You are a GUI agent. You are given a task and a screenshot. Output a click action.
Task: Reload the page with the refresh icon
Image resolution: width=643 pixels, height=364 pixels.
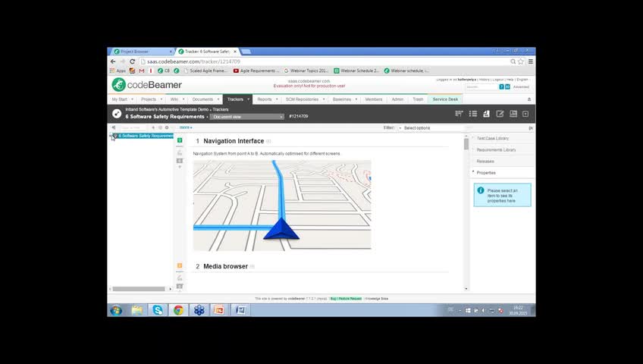[x=132, y=61]
